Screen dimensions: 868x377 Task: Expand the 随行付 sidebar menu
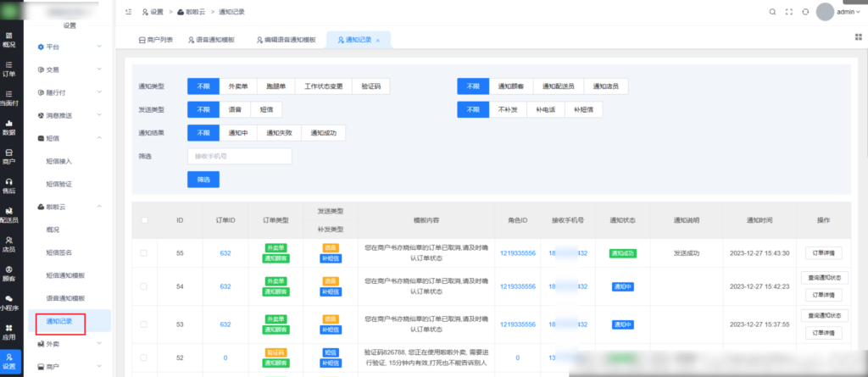(70, 92)
